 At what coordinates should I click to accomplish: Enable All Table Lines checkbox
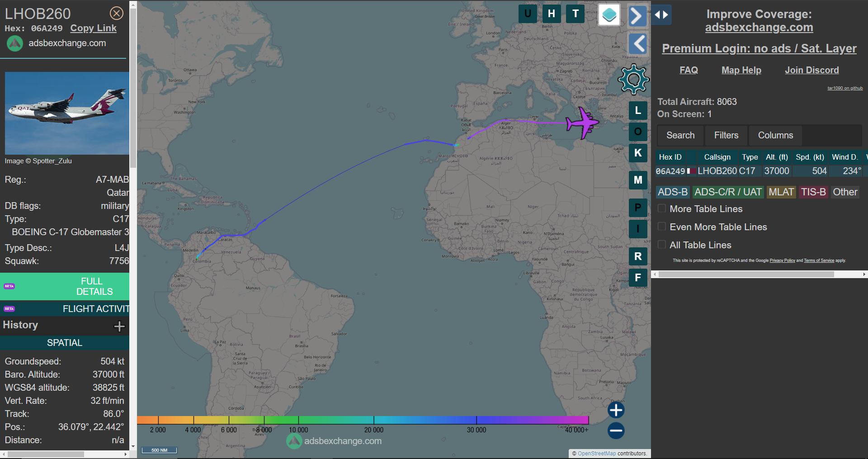[662, 245]
